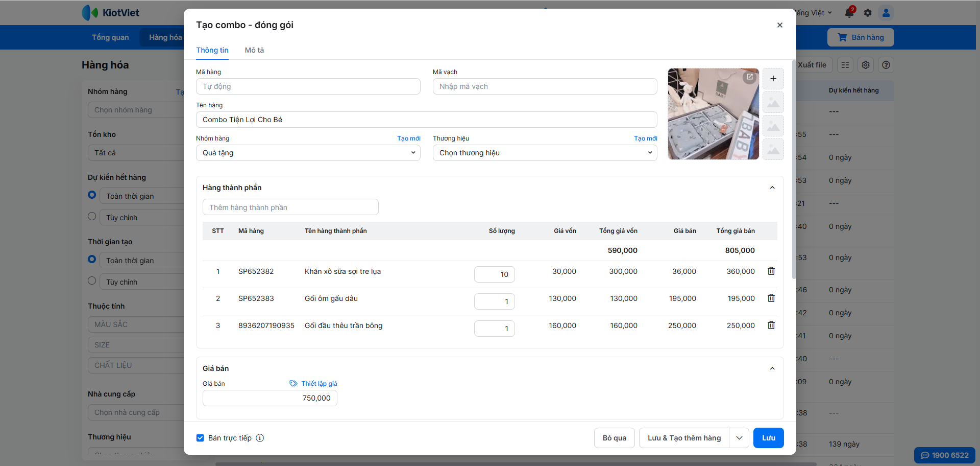Click the product code SP652382
The image size is (980, 466).
pyautogui.click(x=256, y=271)
